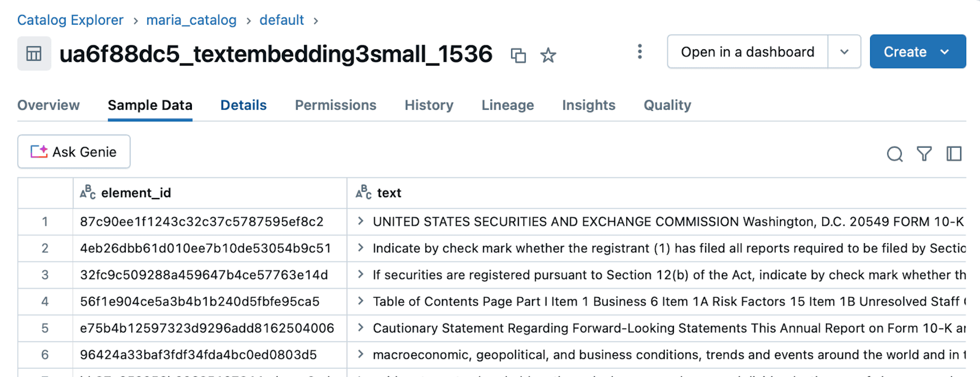The height and width of the screenshot is (377, 980).
Task: Expand row 6 macroeconomic text cell
Action: pos(360,355)
